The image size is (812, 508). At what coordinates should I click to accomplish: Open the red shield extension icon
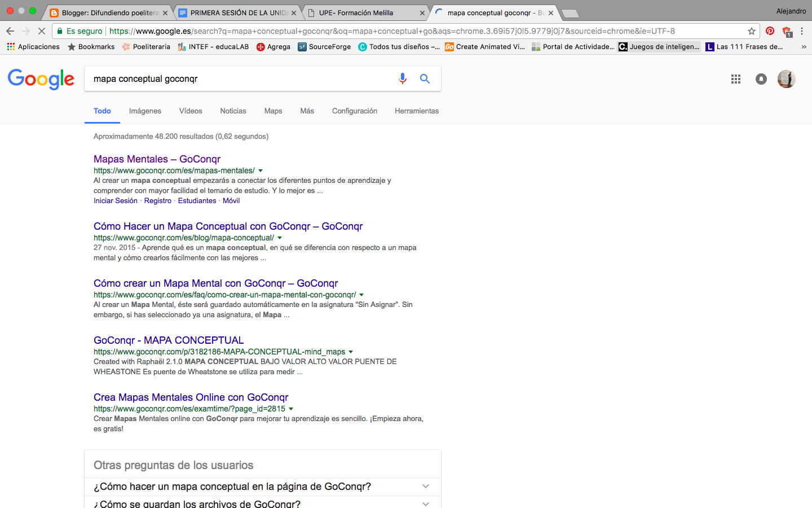point(787,32)
